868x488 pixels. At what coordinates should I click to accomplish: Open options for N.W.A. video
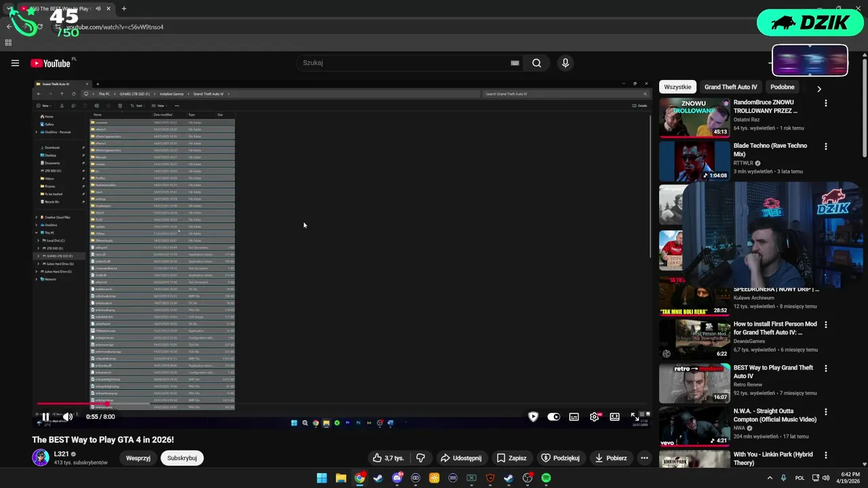[x=825, y=411]
